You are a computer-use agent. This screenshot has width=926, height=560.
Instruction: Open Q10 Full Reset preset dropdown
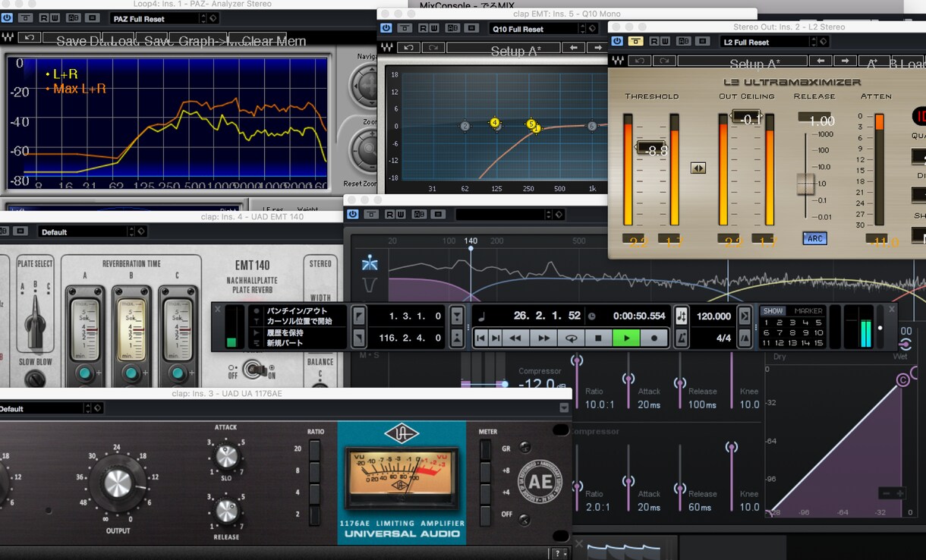(543, 29)
